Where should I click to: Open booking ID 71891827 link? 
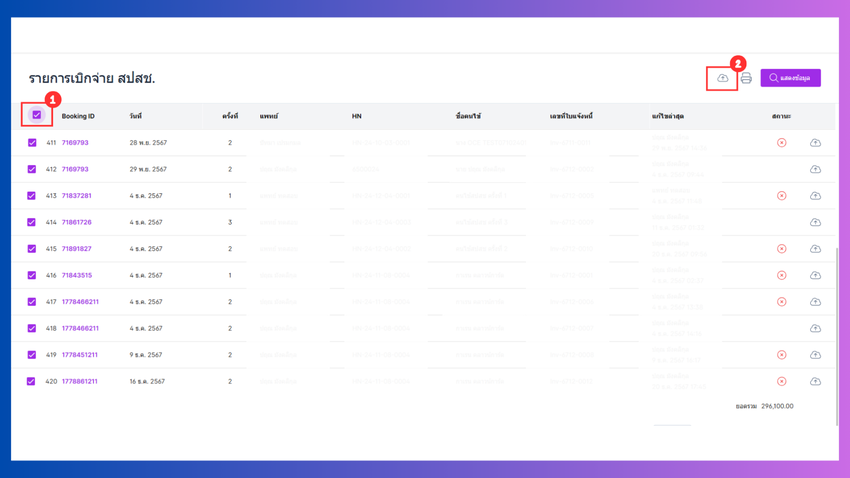pos(76,249)
